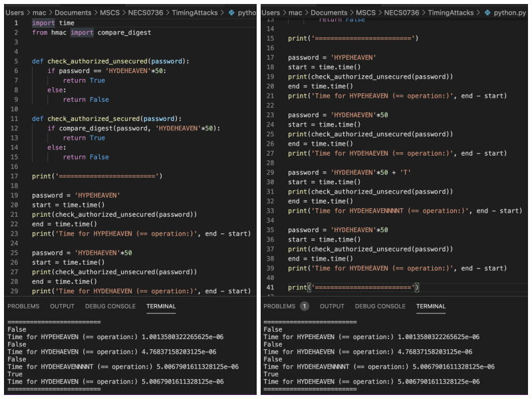
Task: Select the TERMINAL tab in right panel
Action: [x=430, y=306]
